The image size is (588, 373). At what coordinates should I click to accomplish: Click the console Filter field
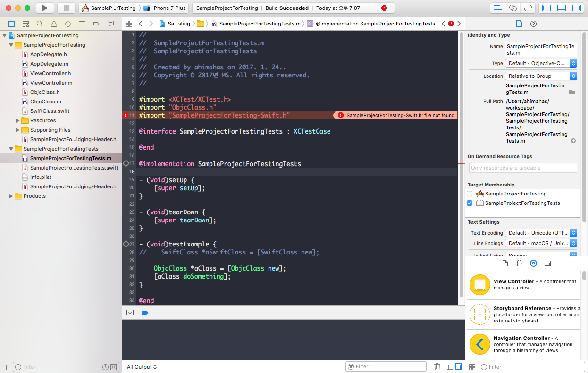(386, 366)
